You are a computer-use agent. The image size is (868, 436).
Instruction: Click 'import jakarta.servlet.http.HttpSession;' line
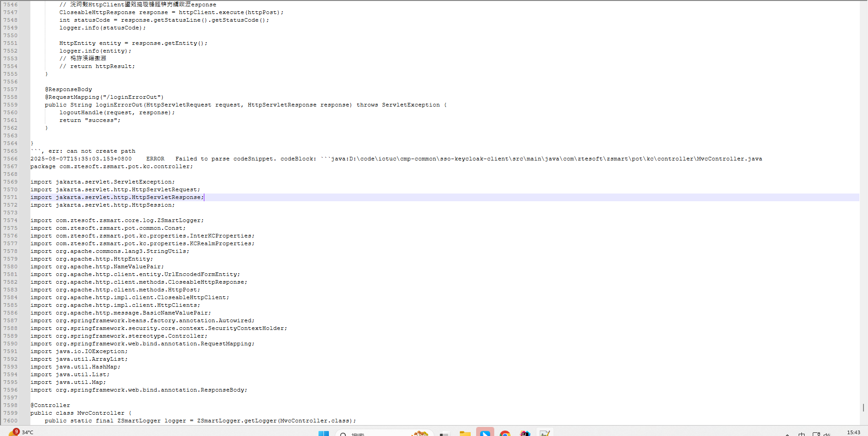coord(102,205)
